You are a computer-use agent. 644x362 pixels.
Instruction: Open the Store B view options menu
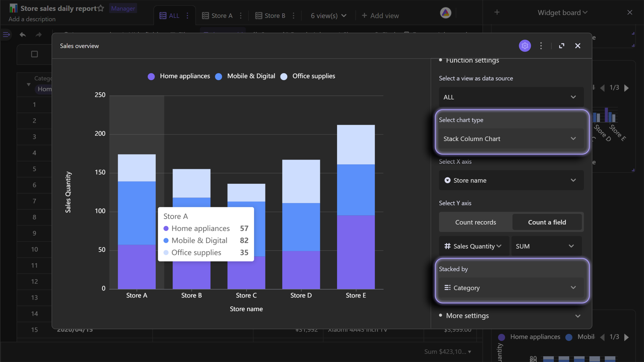pyautogui.click(x=294, y=16)
